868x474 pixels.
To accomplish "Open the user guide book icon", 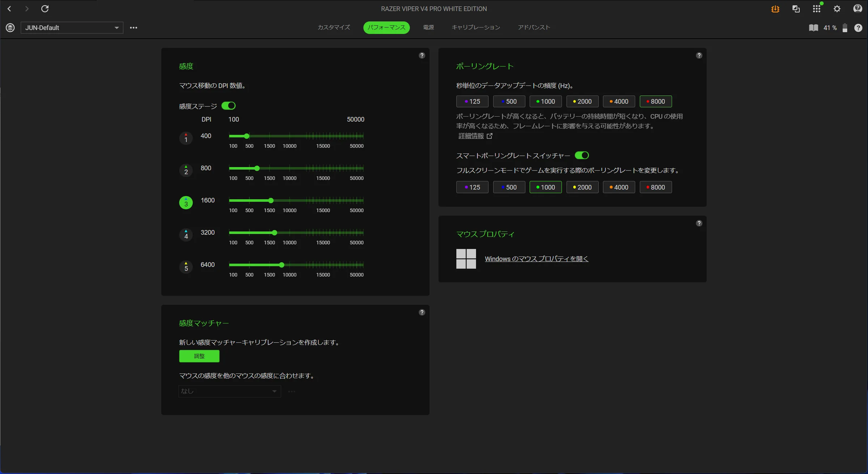I will point(813,28).
